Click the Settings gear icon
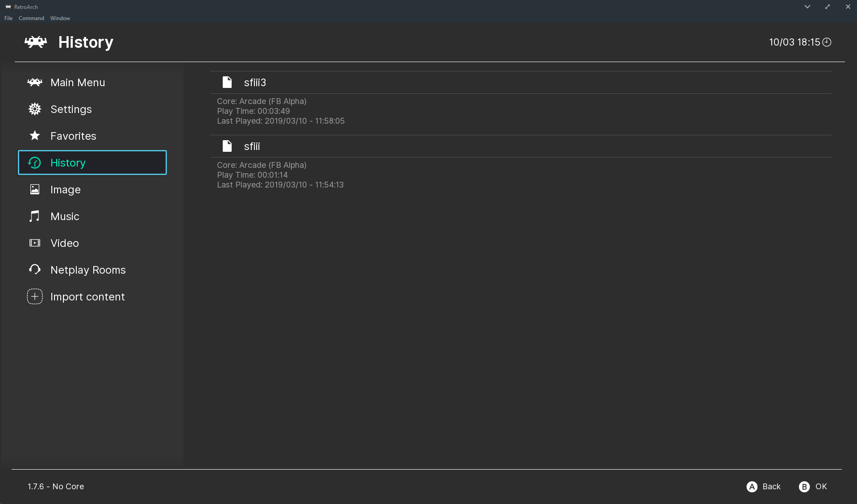 pos(35,109)
